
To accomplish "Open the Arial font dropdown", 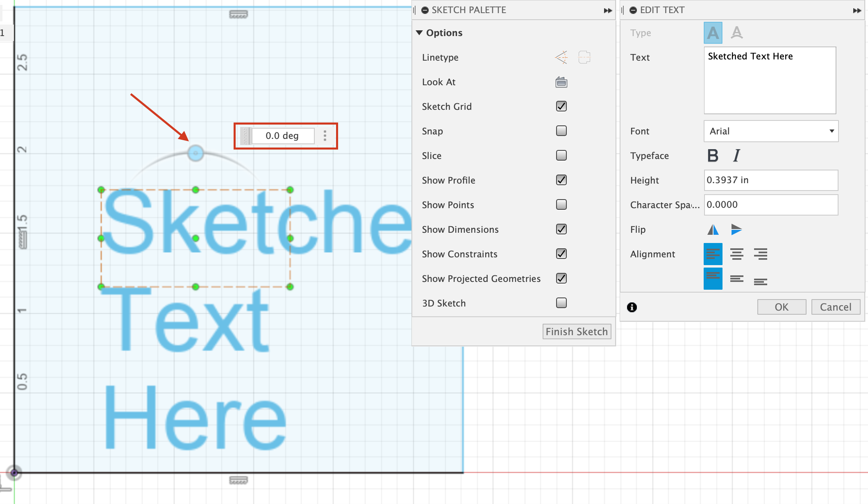I will point(770,131).
